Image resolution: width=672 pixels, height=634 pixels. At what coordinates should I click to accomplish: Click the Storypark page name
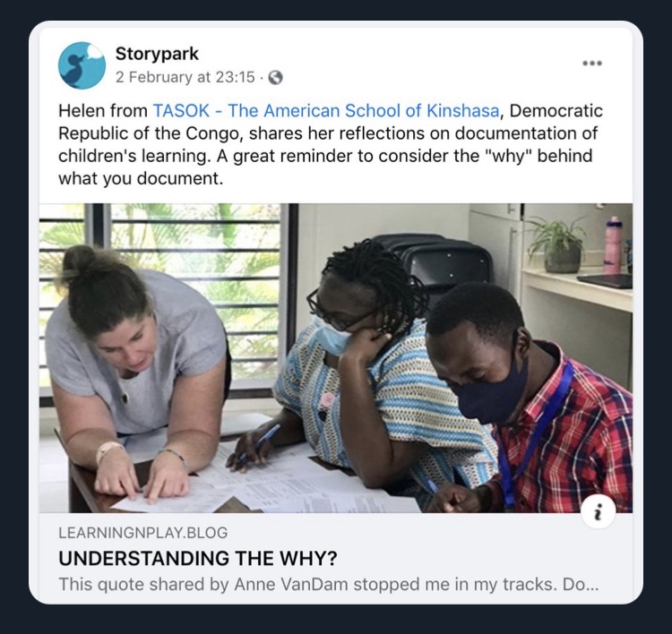(157, 54)
